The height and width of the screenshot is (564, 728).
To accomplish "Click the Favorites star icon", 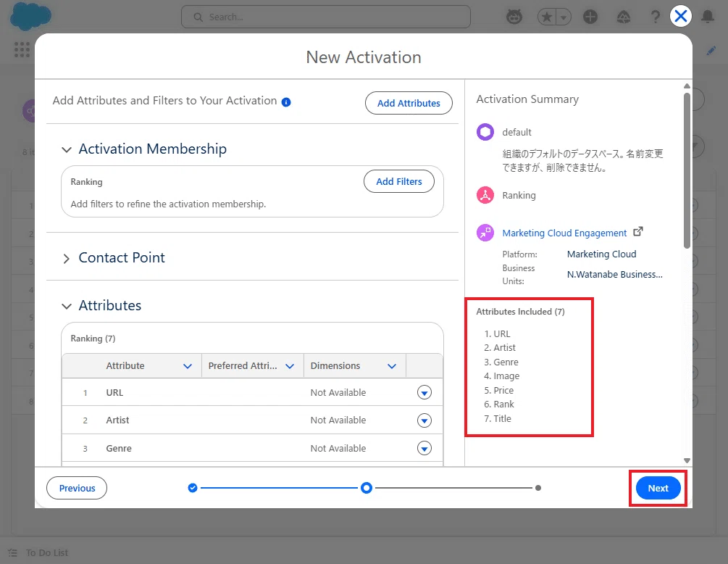I will point(547,17).
